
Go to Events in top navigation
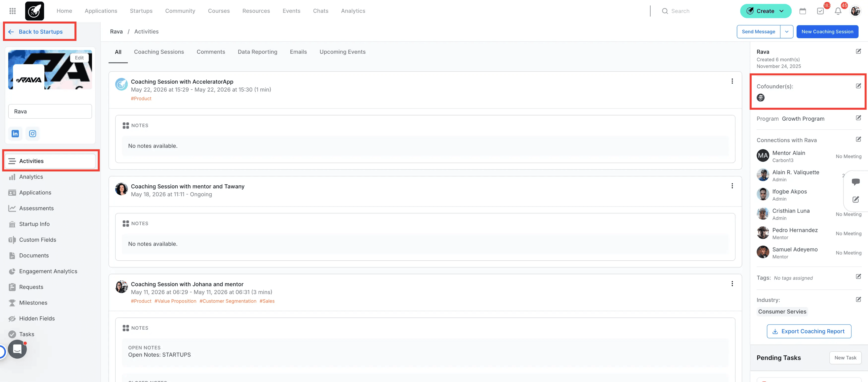coord(291,11)
